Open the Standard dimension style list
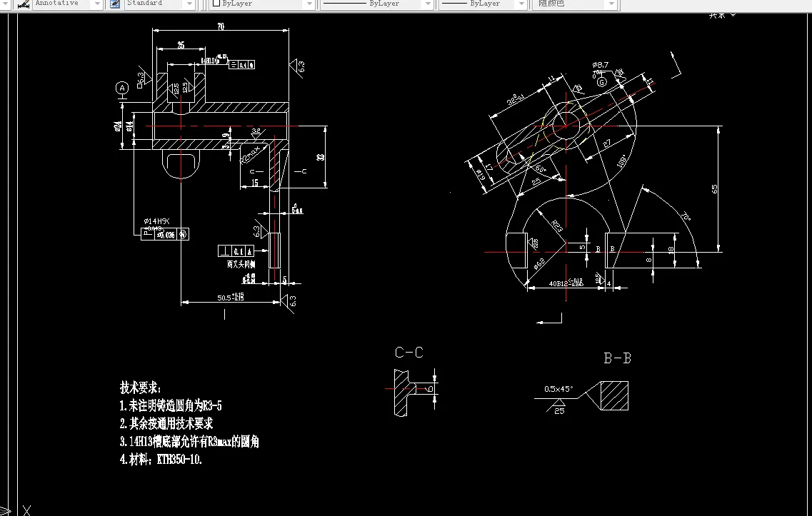Viewport: 812px width, 516px height. click(x=189, y=4)
